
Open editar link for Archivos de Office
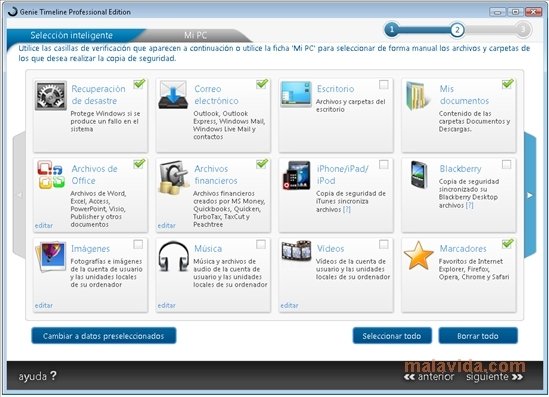point(44,225)
